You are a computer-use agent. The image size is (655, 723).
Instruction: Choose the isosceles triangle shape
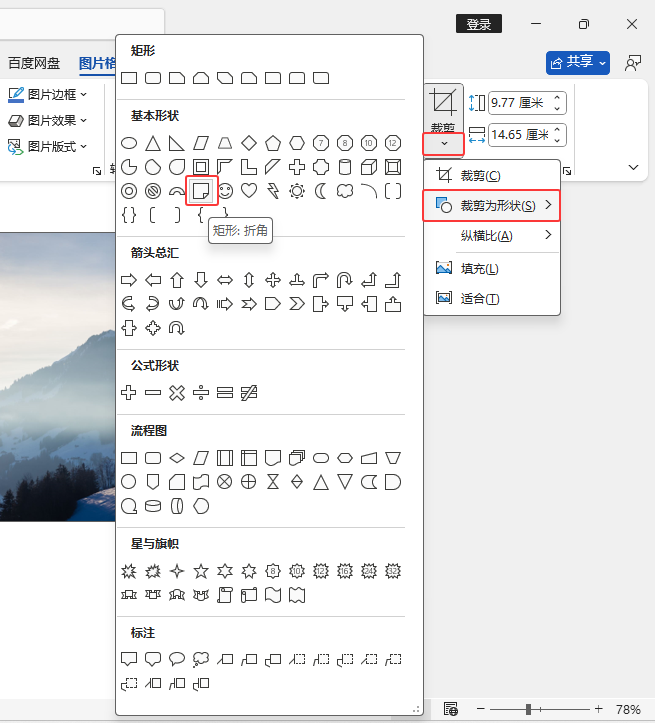153,143
